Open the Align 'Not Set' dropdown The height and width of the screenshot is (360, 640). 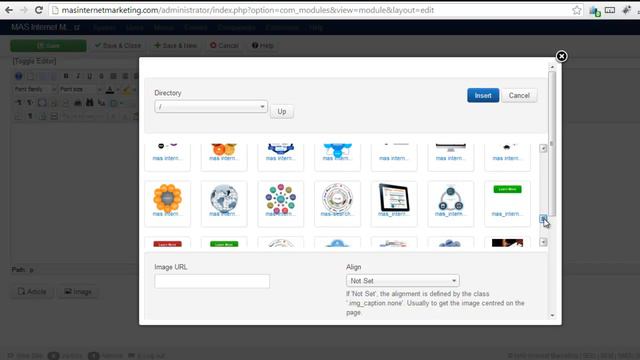coord(402,281)
